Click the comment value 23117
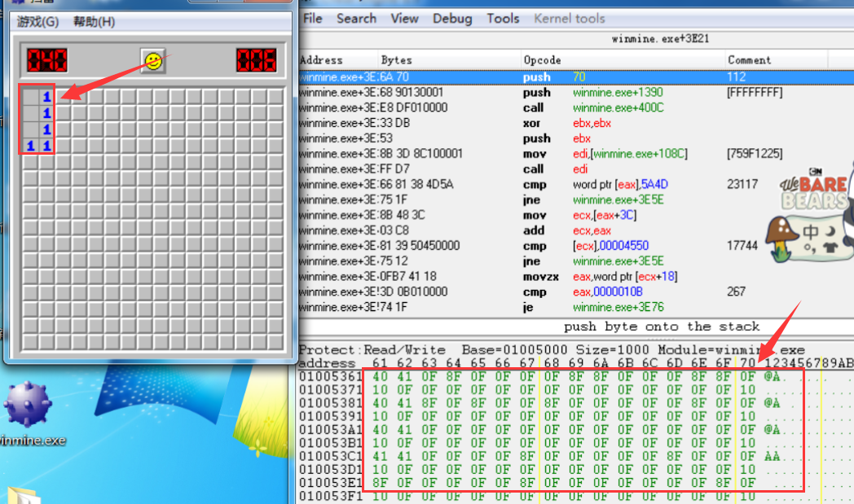 tap(742, 185)
